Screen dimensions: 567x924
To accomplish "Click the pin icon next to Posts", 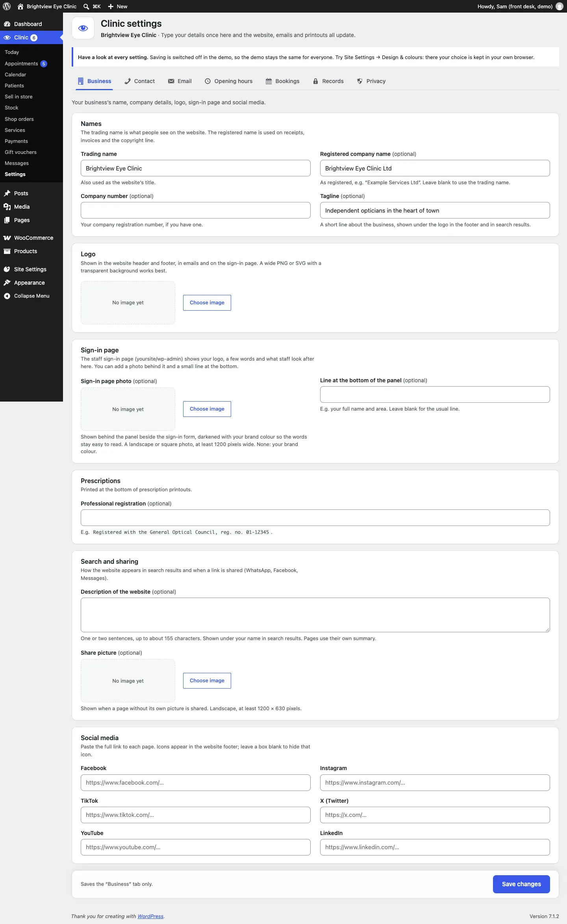I will (7, 193).
